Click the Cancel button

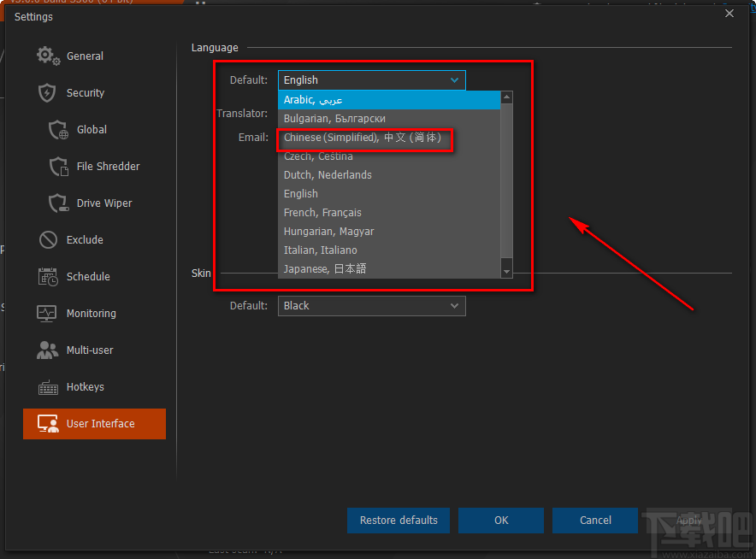pos(595,521)
